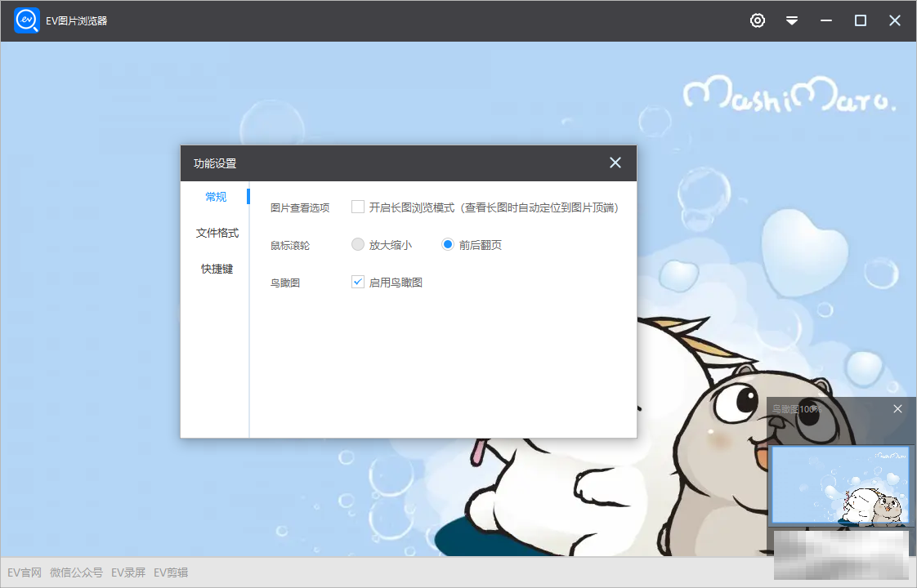
Task: Click the 图片查看选项 label
Action: click(x=300, y=207)
